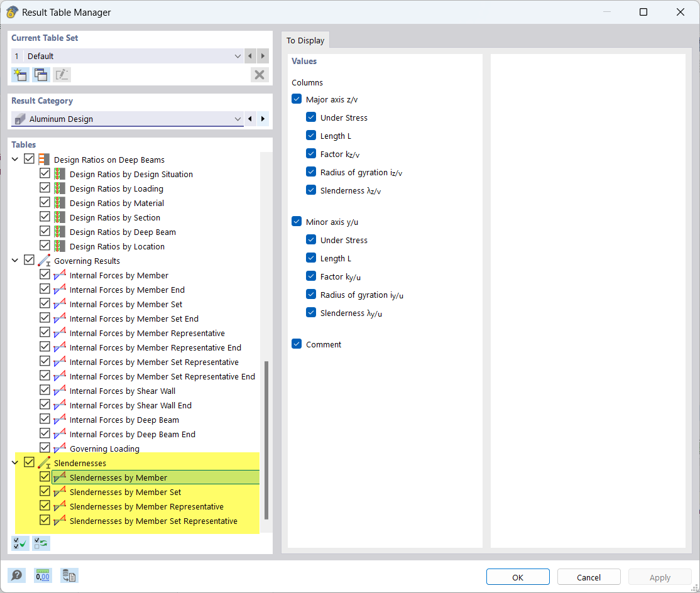Select Internal Forces by Member Representative End
This screenshot has width=700, height=593.
(155, 347)
